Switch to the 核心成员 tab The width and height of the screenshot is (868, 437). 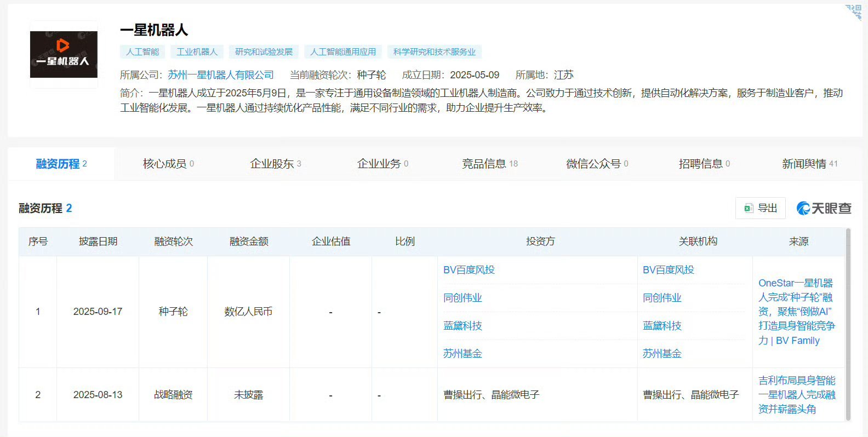point(168,164)
